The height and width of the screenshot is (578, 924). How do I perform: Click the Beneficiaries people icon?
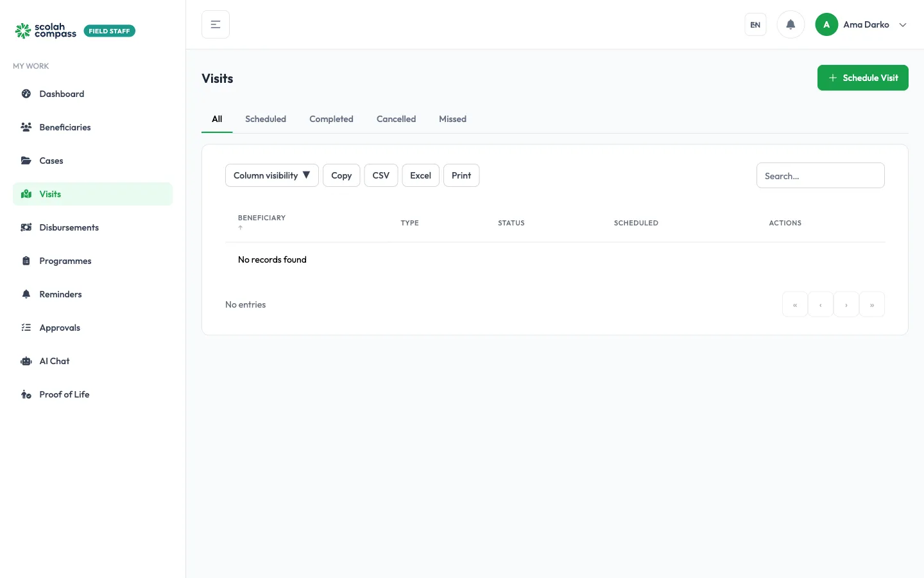(x=26, y=127)
